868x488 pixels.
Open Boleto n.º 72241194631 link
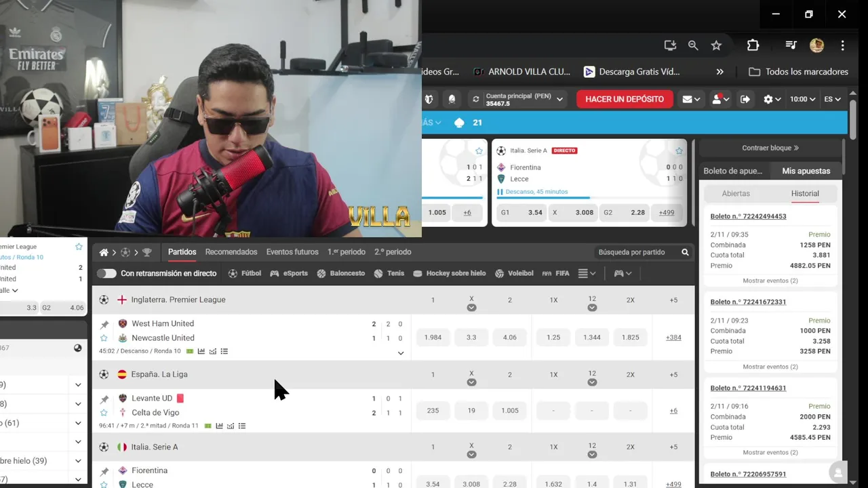pyautogui.click(x=748, y=388)
